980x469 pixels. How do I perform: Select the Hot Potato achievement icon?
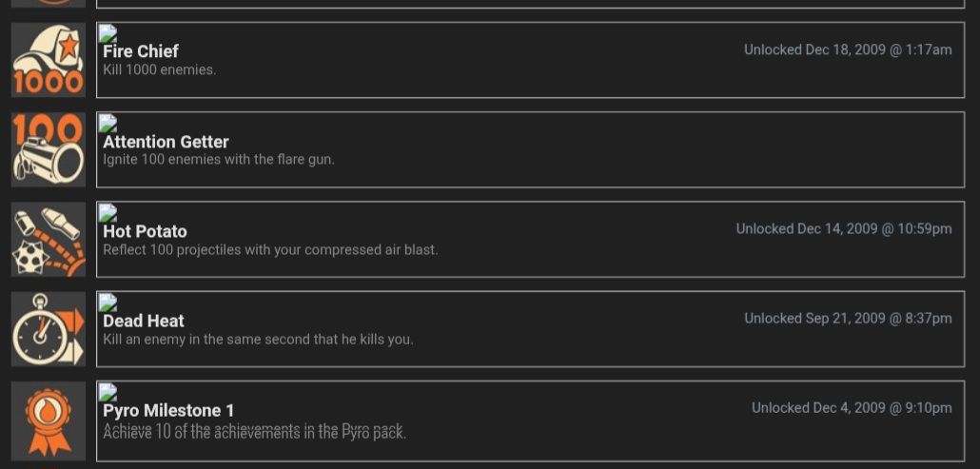(49, 239)
